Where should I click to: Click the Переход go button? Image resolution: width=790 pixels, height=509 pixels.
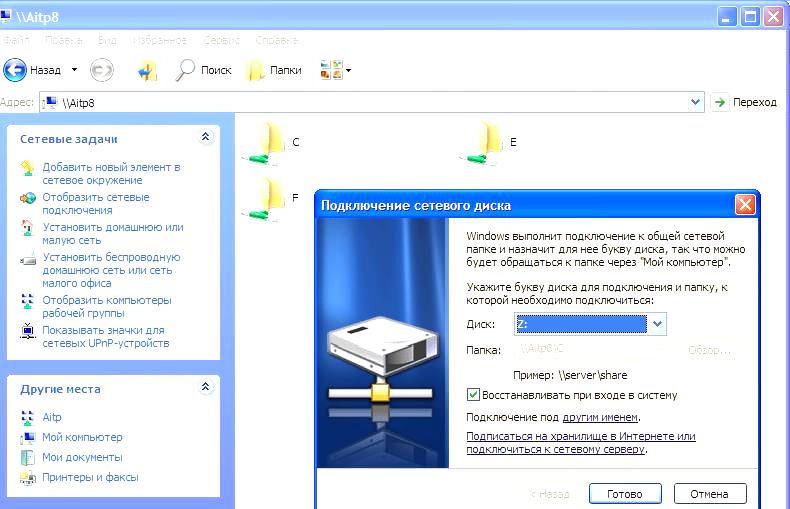(x=744, y=102)
